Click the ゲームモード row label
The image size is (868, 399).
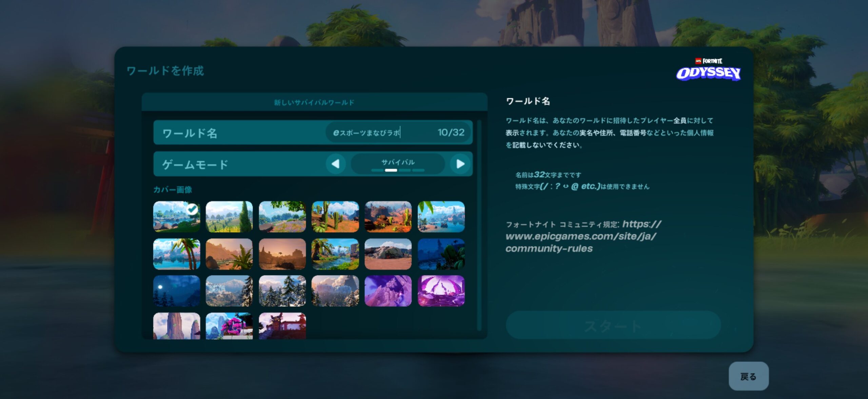pos(195,165)
